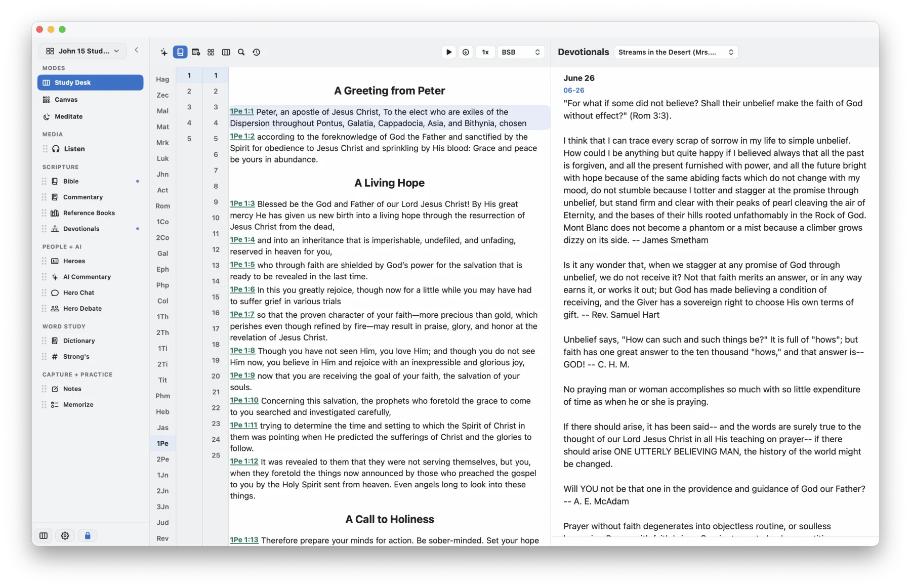Image resolution: width=911 pixels, height=588 pixels.
Task: Open AI Commentary in sidebar
Action: coord(91,277)
